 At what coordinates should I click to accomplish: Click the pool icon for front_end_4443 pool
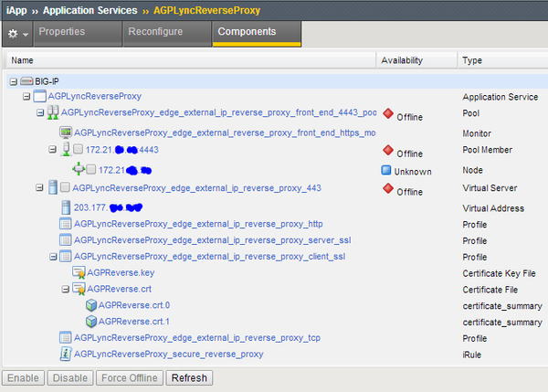52,112
